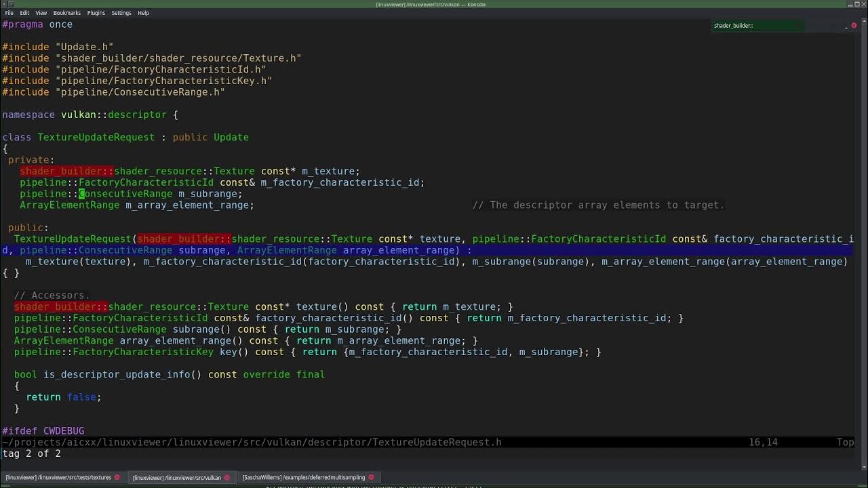The height and width of the screenshot is (488, 868).
Task: Click '#pragma once' line
Action: click(37, 24)
